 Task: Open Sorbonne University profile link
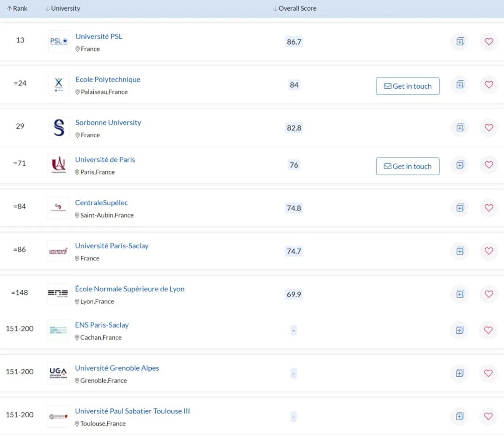[x=108, y=122]
